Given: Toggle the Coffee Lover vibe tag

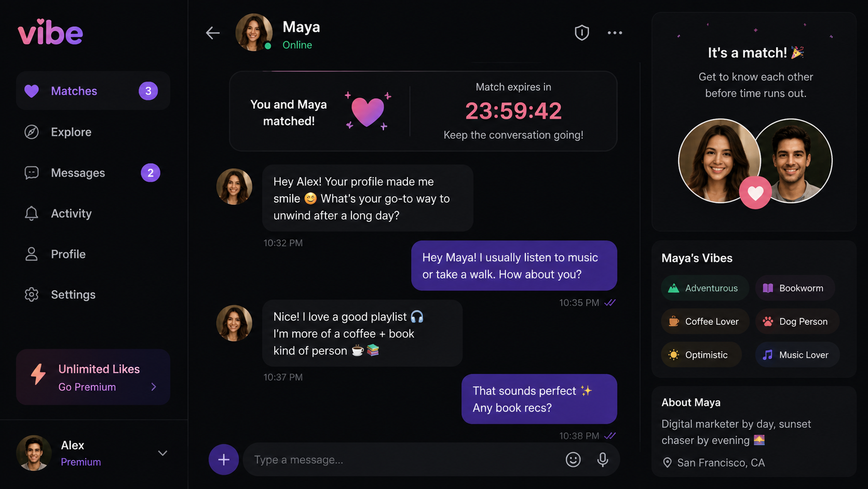Looking at the screenshot, I should pyautogui.click(x=705, y=321).
